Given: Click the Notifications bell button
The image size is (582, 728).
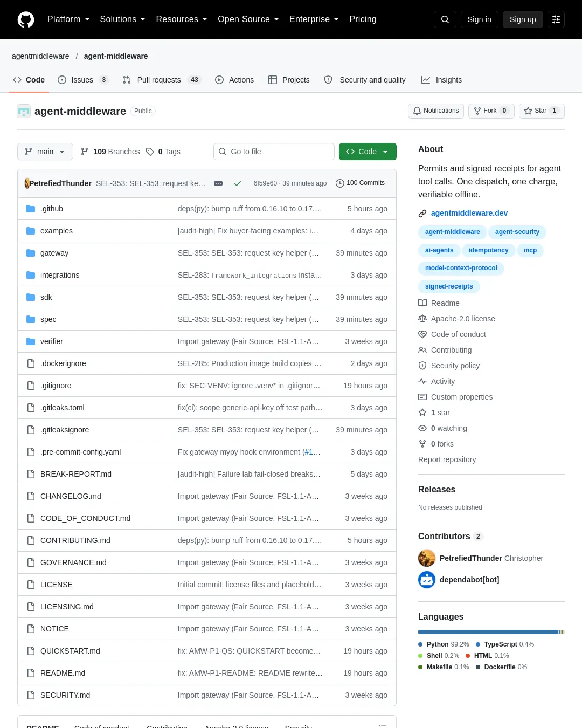Looking at the screenshot, I should coord(436,111).
